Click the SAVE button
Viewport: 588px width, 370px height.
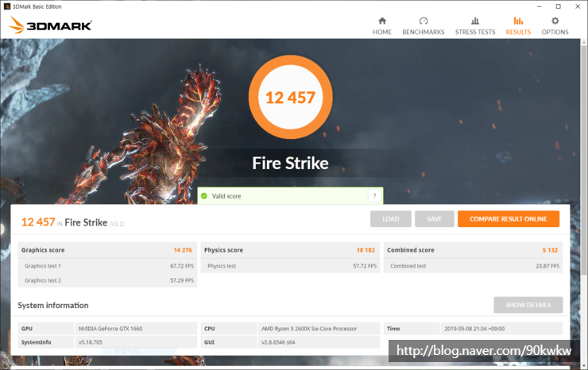point(435,219)
